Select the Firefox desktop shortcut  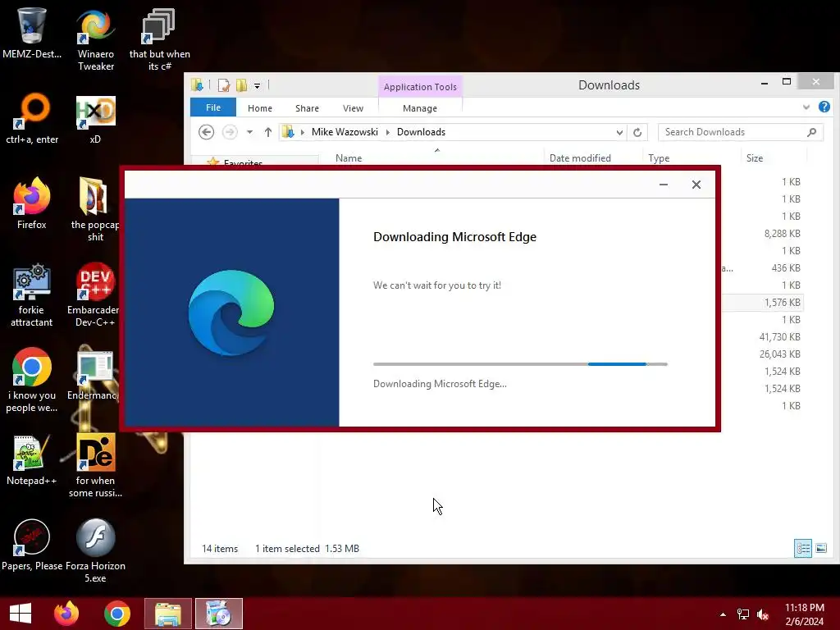(x=32, y=203)
